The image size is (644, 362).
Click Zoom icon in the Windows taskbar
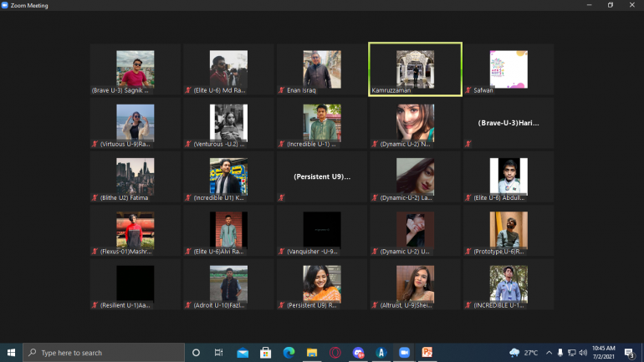point(404,353)
